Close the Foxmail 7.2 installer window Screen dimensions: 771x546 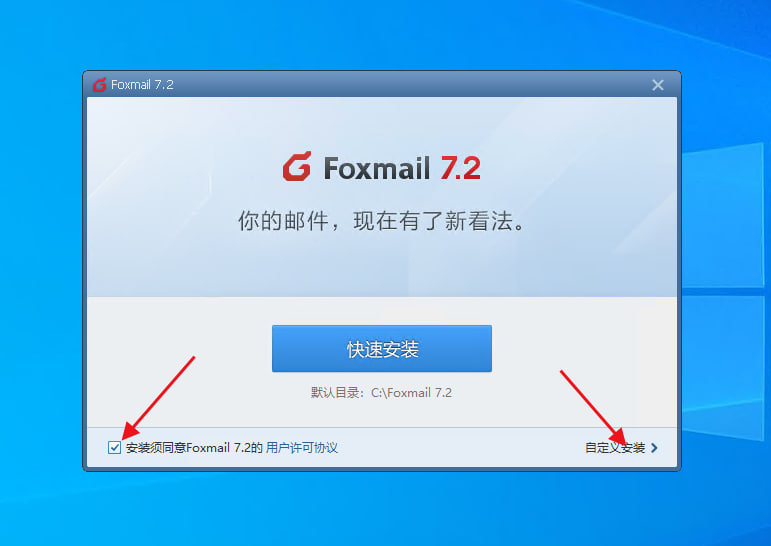click(657, 85)
